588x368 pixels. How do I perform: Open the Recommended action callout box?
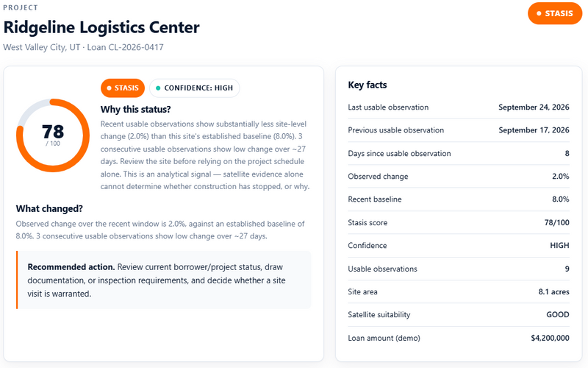[x=163, y=280]
